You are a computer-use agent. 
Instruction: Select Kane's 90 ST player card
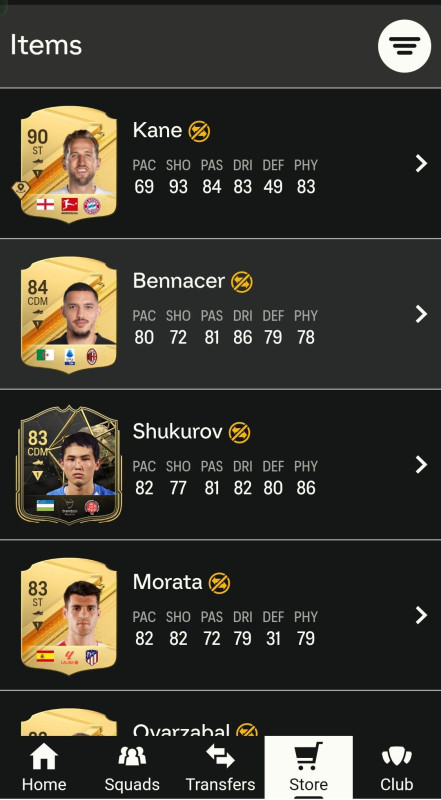click(x=68, y=164)
